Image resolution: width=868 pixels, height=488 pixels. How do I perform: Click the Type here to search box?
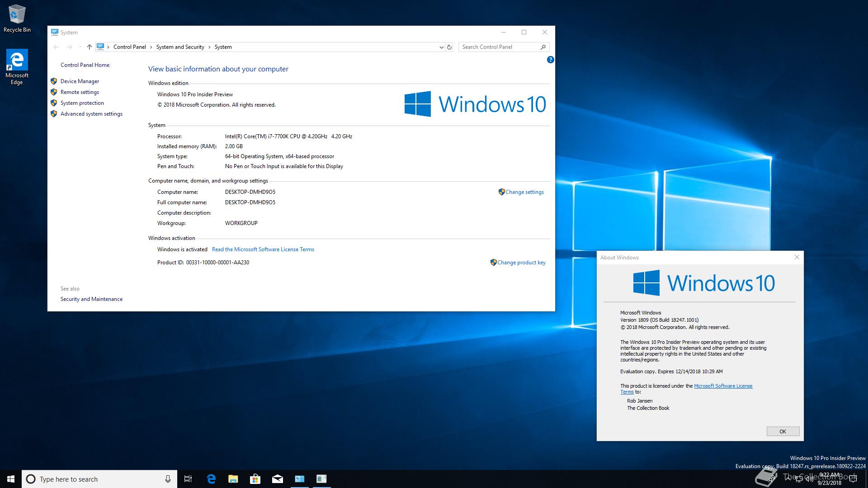tap(99, 479)
